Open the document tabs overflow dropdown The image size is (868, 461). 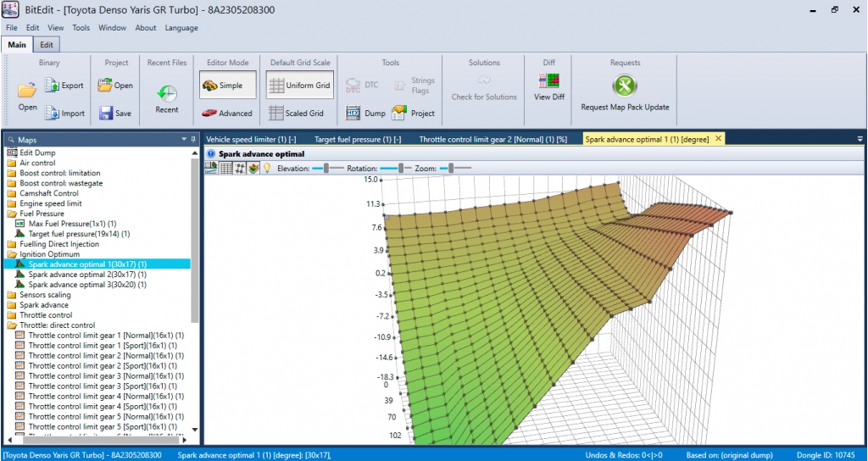click(x=860, y=139)
